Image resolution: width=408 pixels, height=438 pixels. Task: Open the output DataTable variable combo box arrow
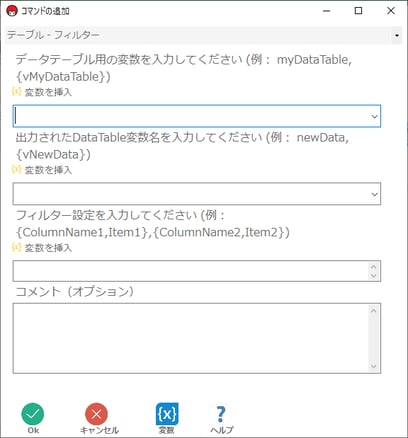point(374,194)
